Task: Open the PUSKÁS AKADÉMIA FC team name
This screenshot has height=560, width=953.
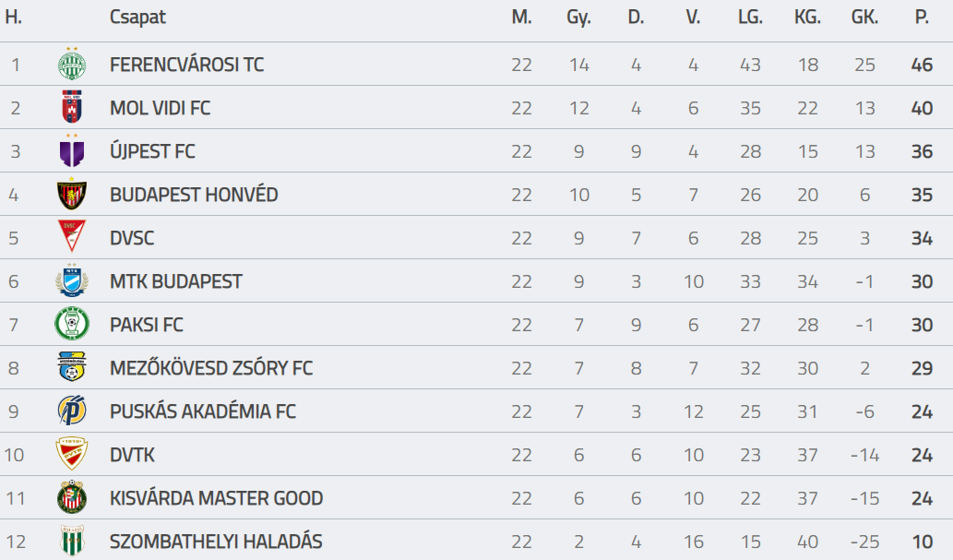Action: pyautogui.click(x=202, y=411)
